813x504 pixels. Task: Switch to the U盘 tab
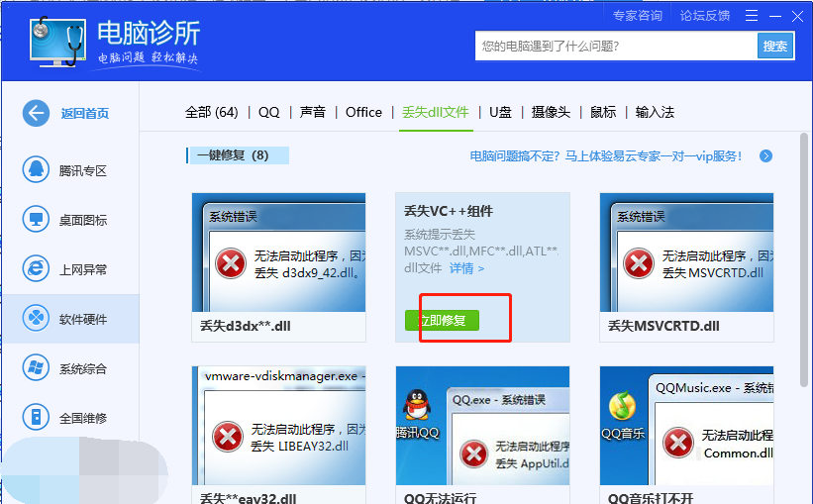[500, 112]
